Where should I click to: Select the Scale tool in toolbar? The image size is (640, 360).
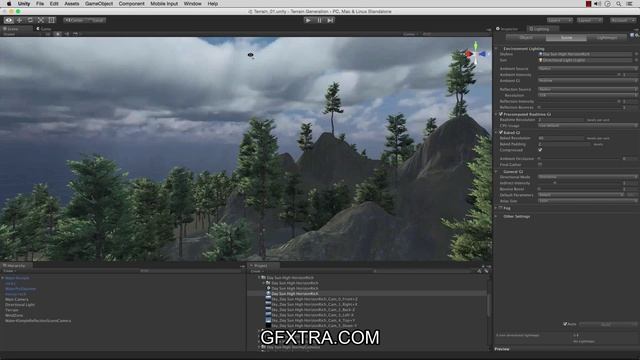coord(41,20)
